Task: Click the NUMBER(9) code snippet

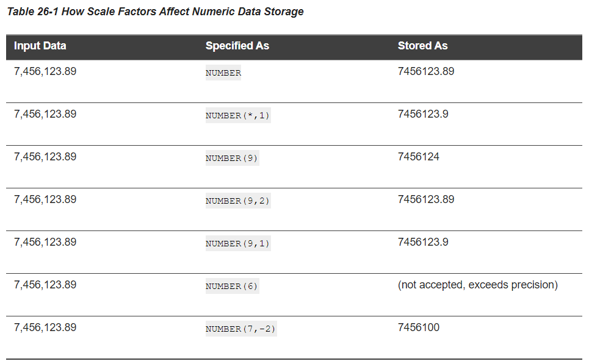Action: (232, 159)
